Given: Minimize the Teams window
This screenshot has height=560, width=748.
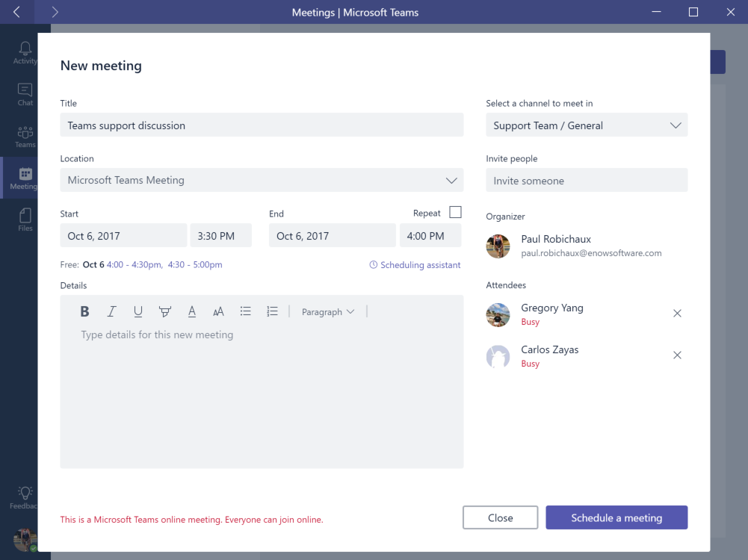Looking at the screenshot, I should click(656, 12).
